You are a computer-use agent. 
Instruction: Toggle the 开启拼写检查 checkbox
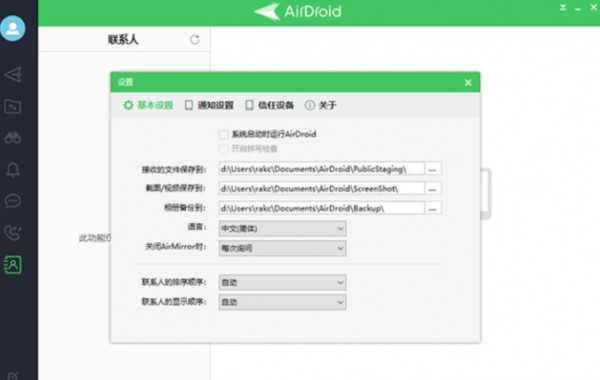tap(223, 149)
